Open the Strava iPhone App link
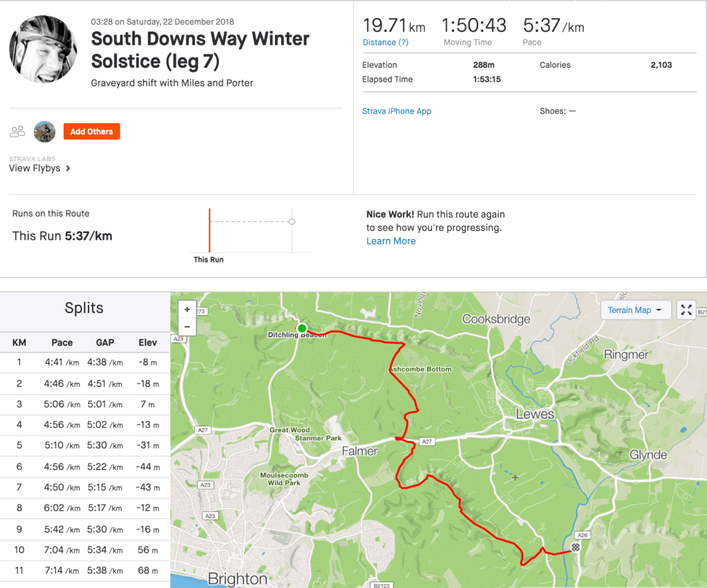 click(397, 111)
